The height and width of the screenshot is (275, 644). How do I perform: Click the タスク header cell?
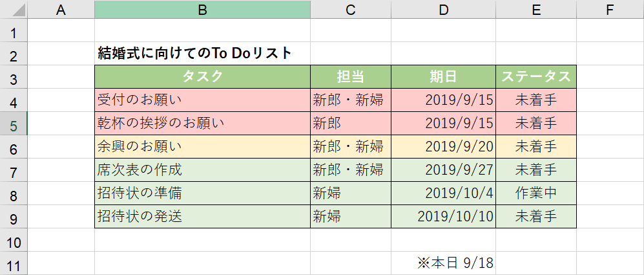pyautogui.click(x=202, y=76)
